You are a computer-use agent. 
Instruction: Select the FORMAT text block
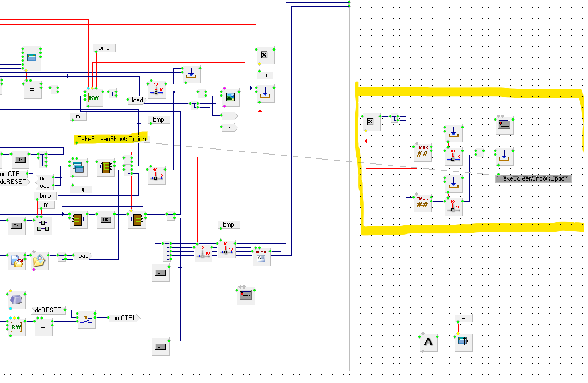coord(261,257)
